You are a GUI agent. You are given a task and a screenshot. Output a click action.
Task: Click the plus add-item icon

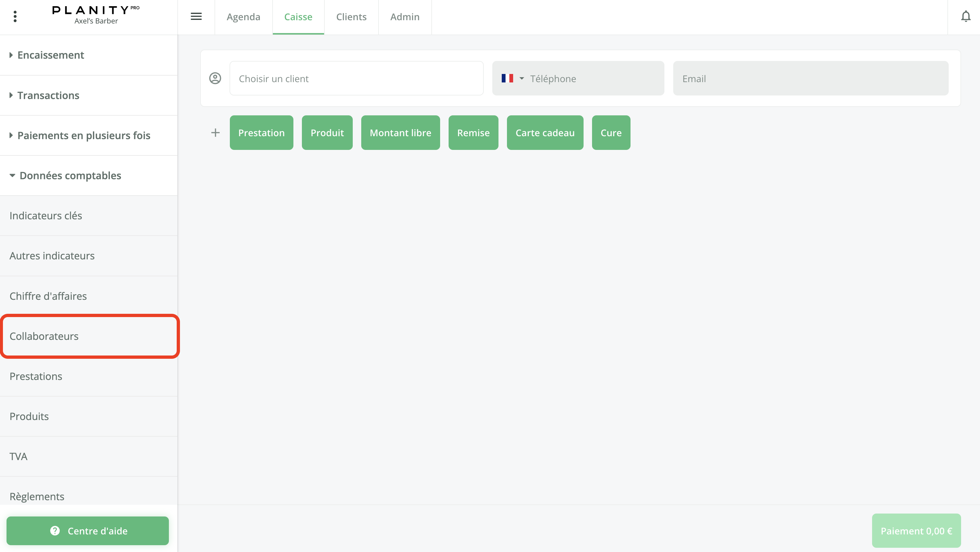tap(215, 133)
